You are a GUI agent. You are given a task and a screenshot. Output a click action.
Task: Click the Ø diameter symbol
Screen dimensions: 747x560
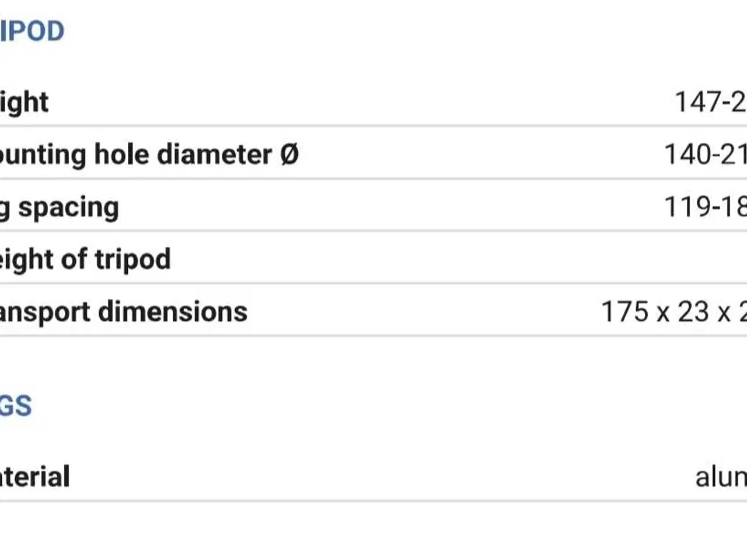tap(289, 155)
